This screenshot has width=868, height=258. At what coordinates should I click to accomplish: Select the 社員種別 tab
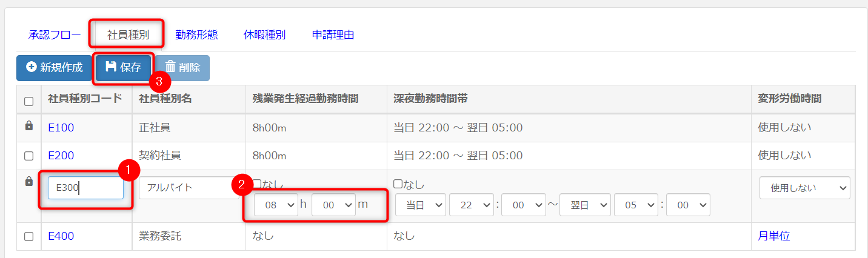pyautogui.click(x=128, y=35)
